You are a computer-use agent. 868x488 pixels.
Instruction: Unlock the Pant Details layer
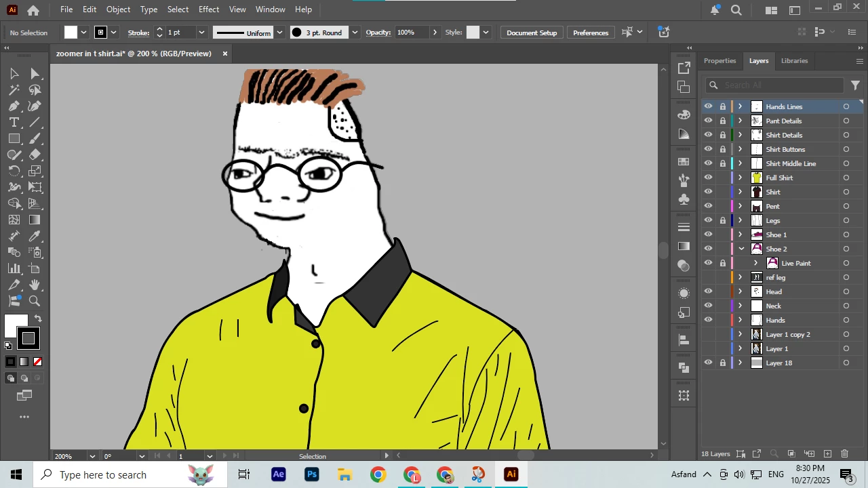723,121
